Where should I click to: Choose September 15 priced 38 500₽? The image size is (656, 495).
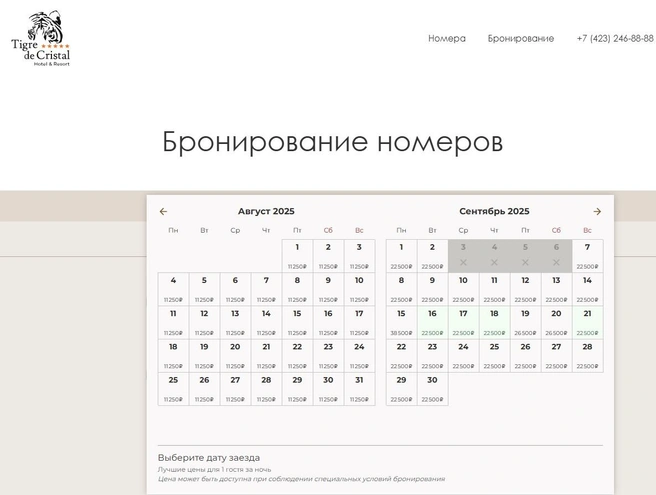pyautogui.click(x=402, y=323)
